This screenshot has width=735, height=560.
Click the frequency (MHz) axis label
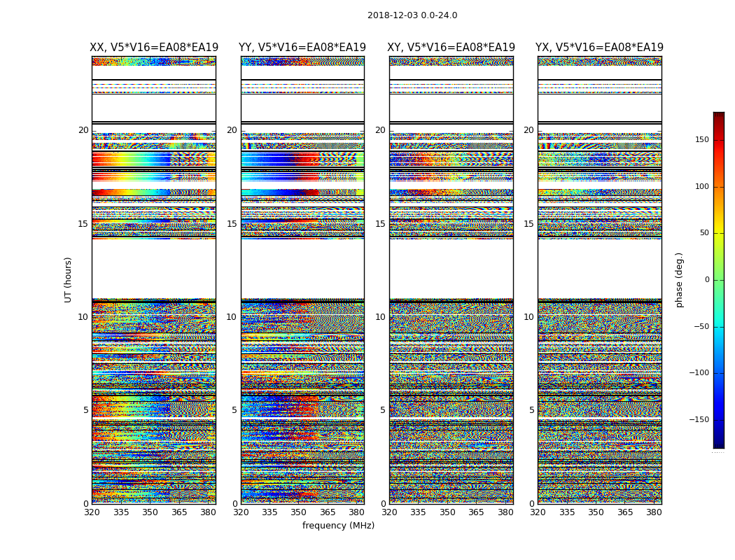[338, 525]
